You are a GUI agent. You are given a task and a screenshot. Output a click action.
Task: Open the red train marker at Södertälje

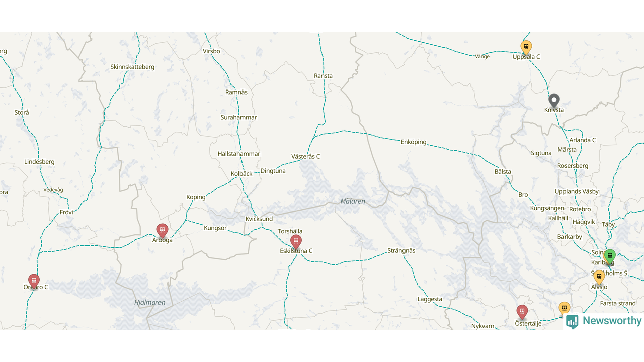point(522,312)
